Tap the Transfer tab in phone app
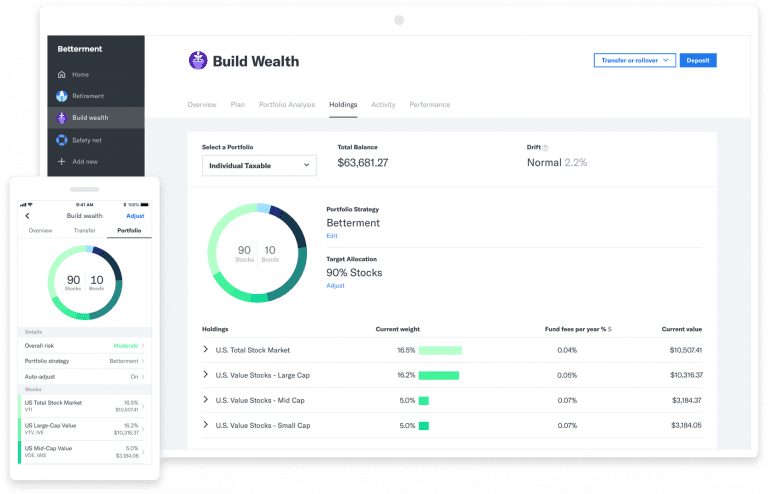Image resolution: width=768 pixels, height=494 pixels. point(85,230)
